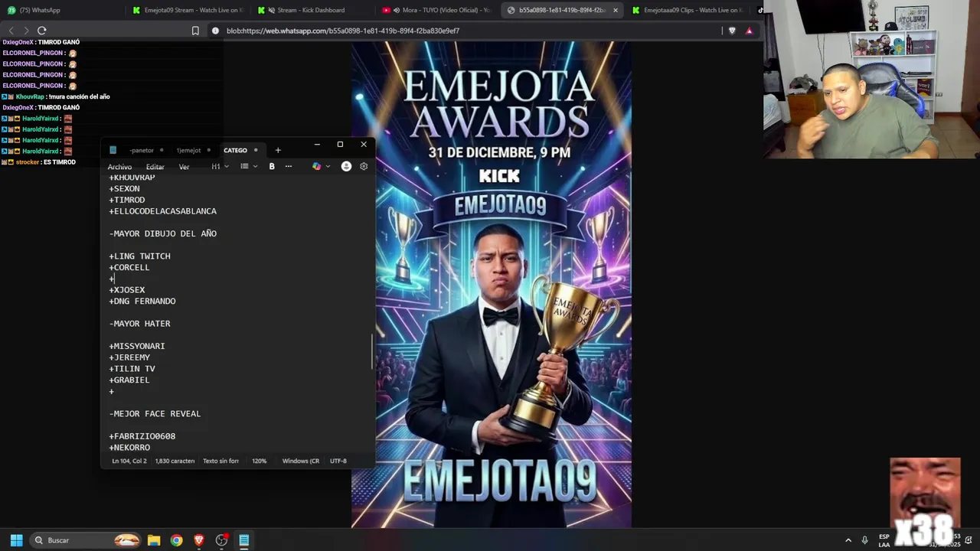Click the line '+DNG FERNANDO'
This screenshot has height=551, width=980.
point(142,302)
